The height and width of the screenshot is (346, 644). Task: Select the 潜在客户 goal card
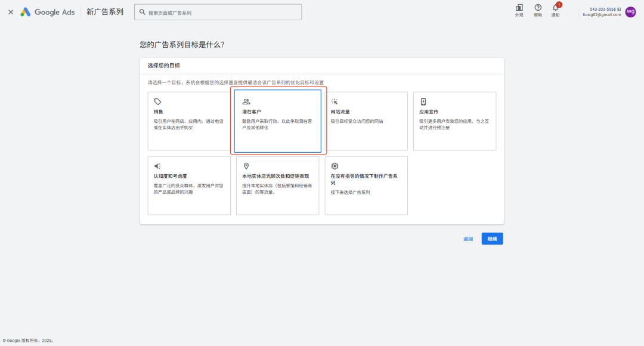tap(278, 121)
